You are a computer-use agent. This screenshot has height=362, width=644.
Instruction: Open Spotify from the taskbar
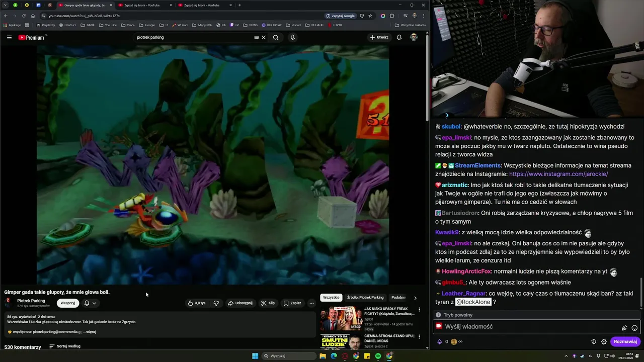click(378, 356)
